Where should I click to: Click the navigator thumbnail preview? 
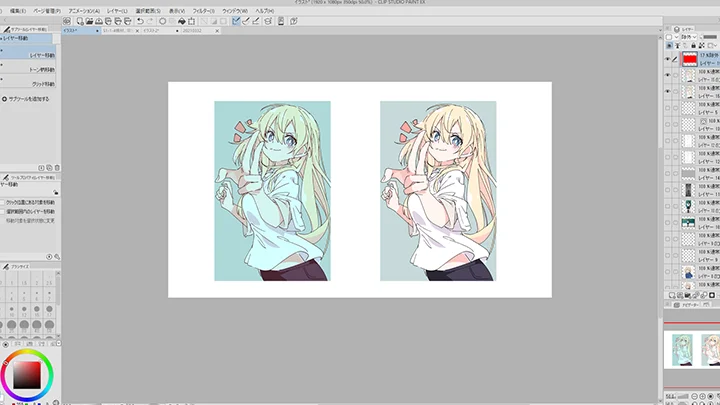[x=692, y=349]
